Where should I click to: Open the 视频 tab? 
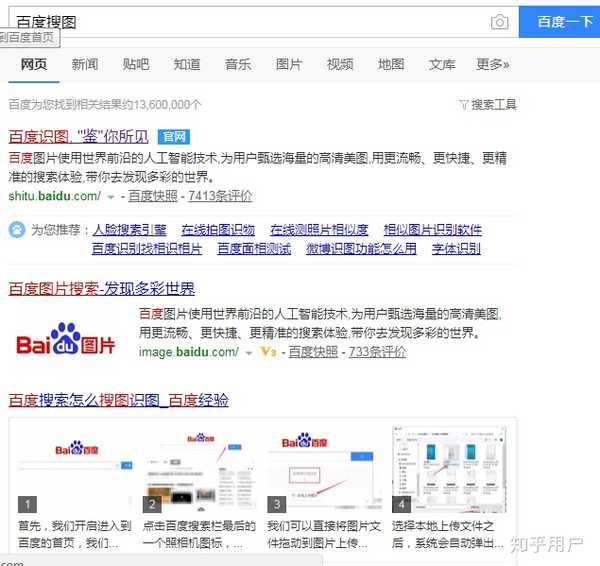coord(340,64)
